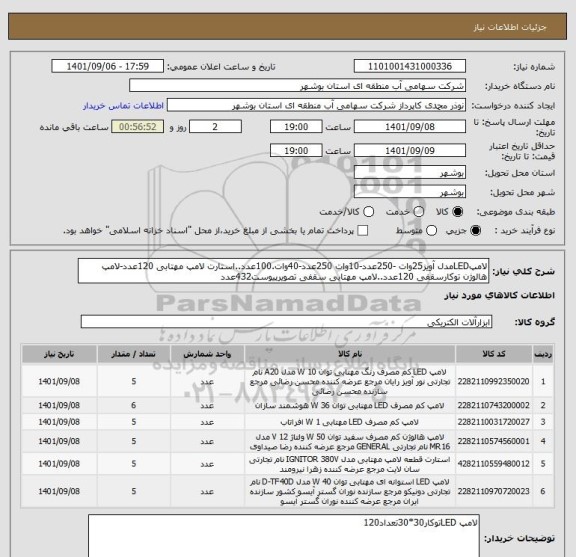Select product code 2282110992350020
Viewport: 576px width, 557px height.
click(493, 381)
